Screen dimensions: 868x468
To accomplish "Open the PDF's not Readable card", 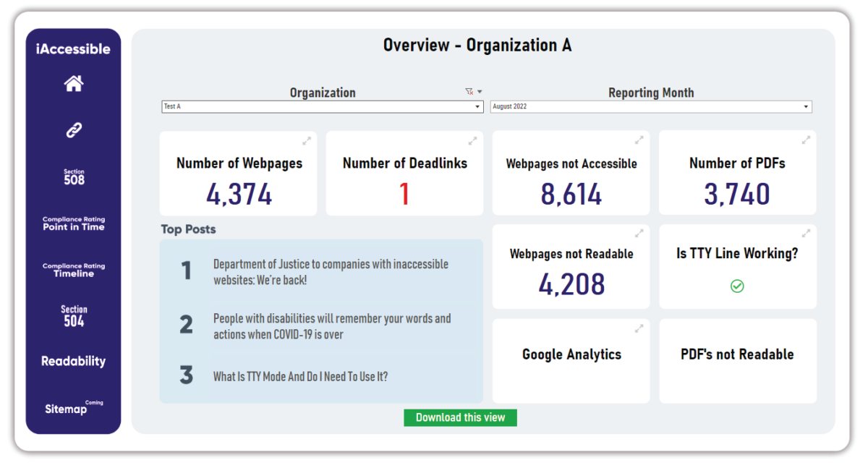I will tap(737, 354).
